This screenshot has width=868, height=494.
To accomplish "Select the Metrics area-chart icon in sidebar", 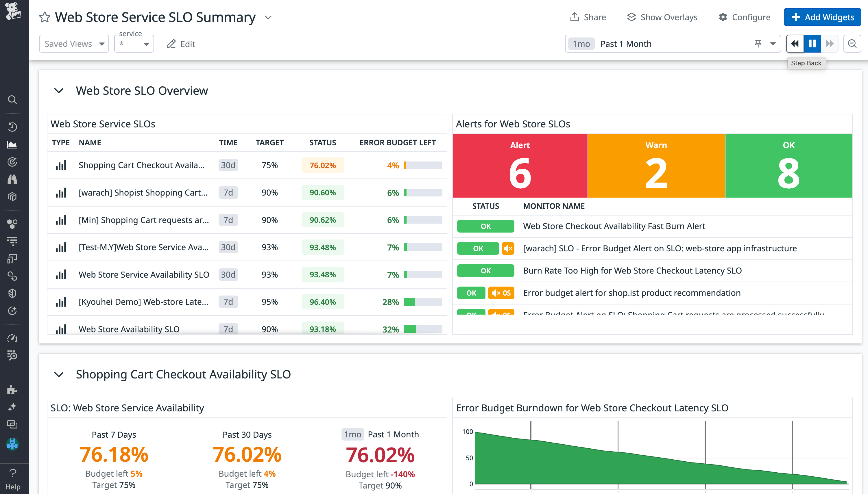I will click(x=12, y=144).
